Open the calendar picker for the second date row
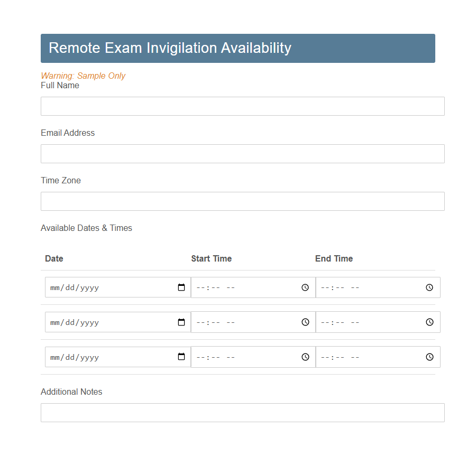 (181, 322)
